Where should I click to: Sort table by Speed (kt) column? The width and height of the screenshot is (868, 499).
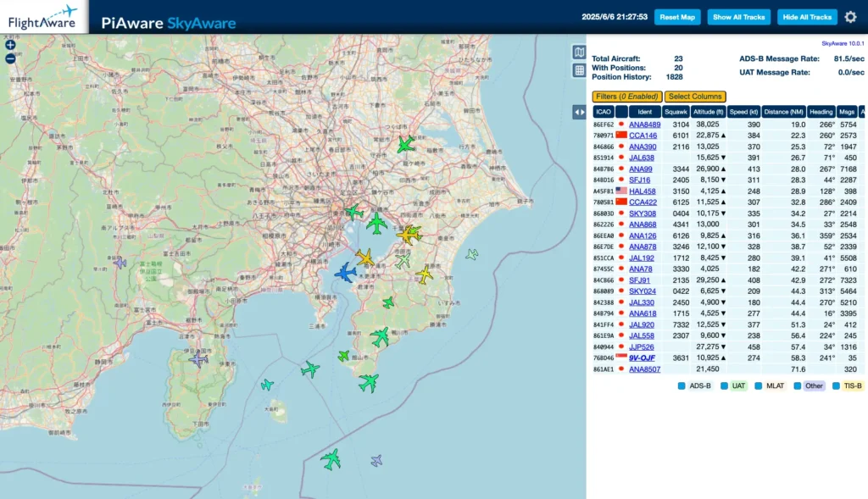(743, 112)
